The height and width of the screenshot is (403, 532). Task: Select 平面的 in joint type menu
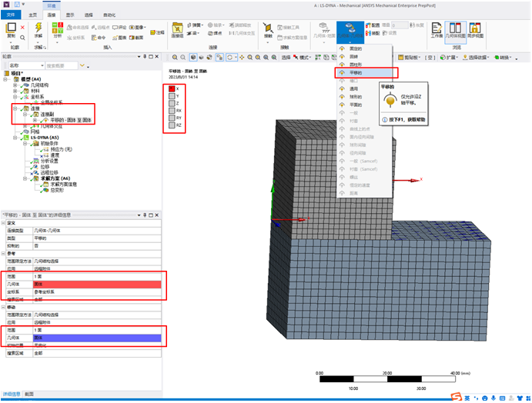click(365, 105)
